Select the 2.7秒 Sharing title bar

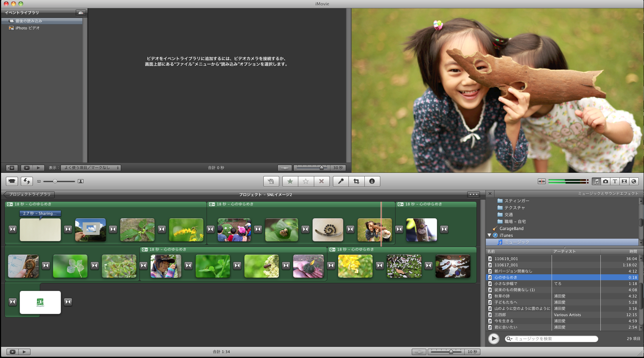pyautogui.click(x=40, y=213)
